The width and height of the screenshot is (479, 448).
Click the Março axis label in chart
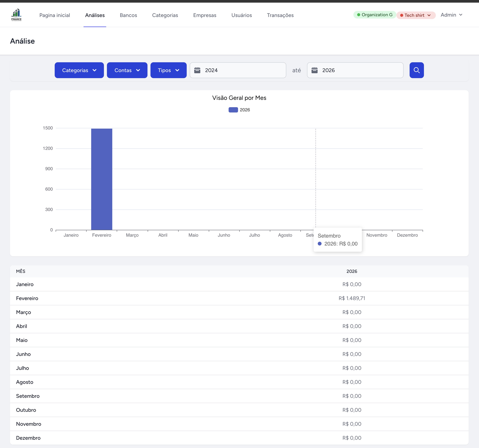[132, 235]
